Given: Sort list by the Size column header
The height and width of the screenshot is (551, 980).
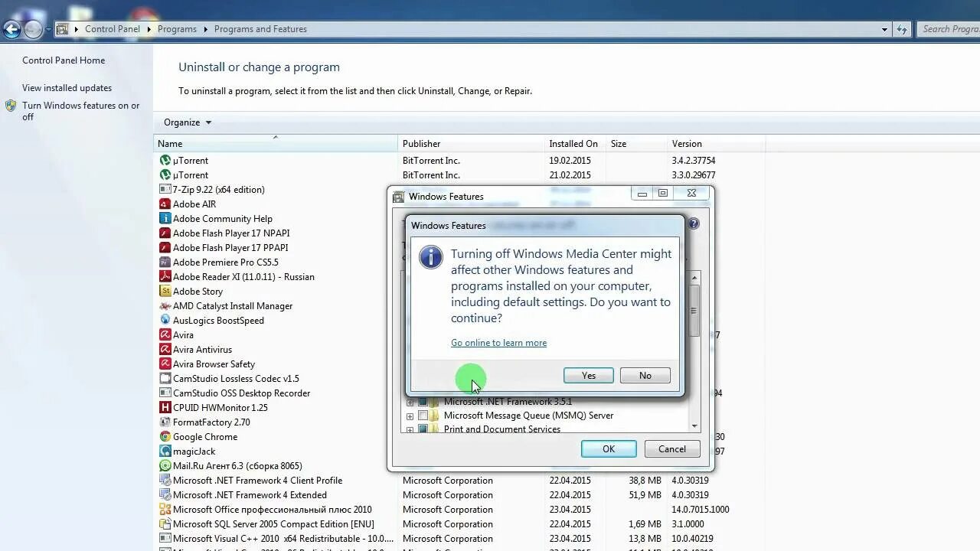Looking at the screenshot, I should [636, 144].
